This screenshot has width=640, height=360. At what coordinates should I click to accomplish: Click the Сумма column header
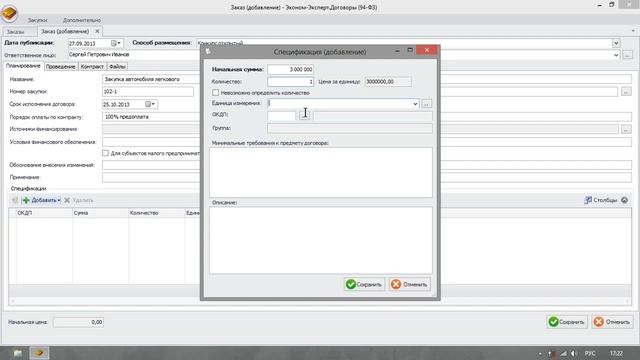coord(100,213)
